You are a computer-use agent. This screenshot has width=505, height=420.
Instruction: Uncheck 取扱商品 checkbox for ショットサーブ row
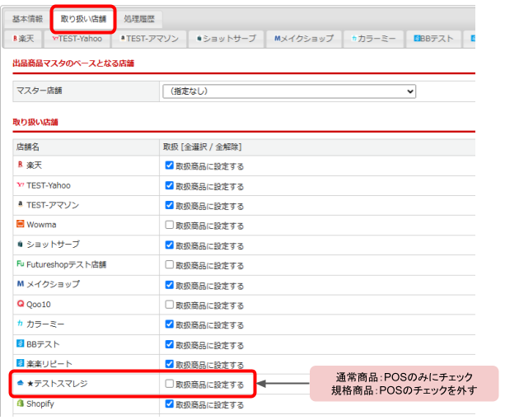coord(170,245)
